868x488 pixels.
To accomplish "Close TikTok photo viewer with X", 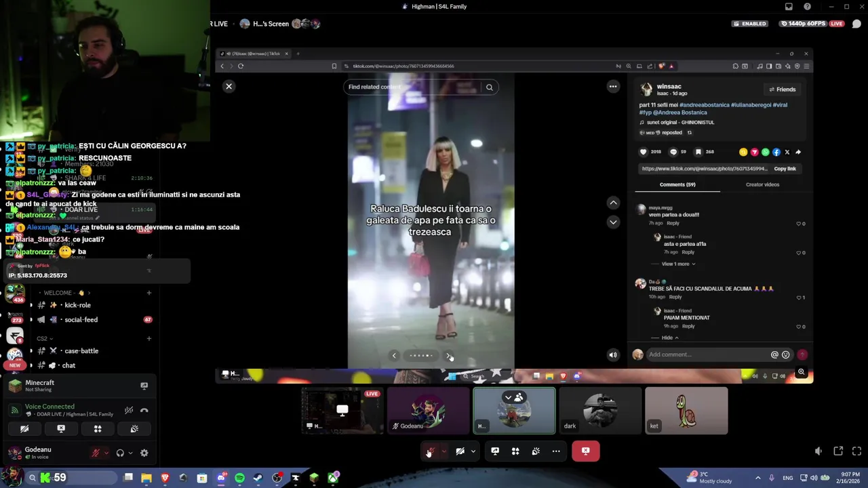I will coord(229,86).
